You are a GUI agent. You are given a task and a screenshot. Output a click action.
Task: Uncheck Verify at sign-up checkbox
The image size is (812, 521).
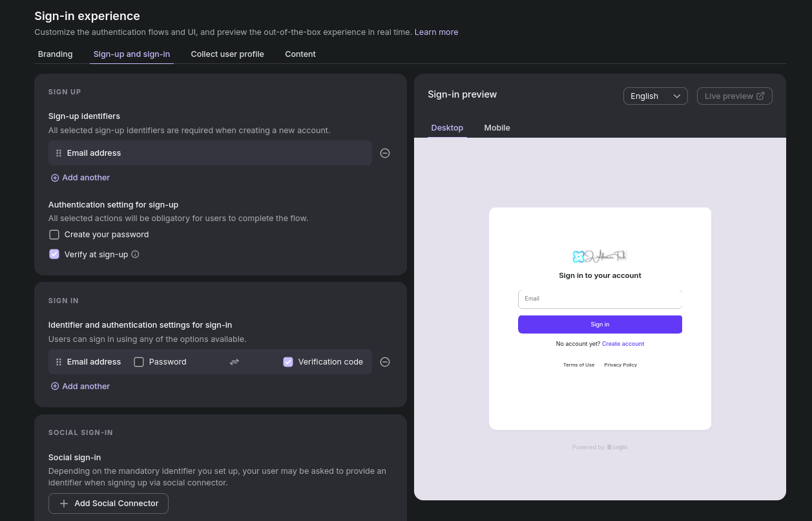(x=54, y=255)
